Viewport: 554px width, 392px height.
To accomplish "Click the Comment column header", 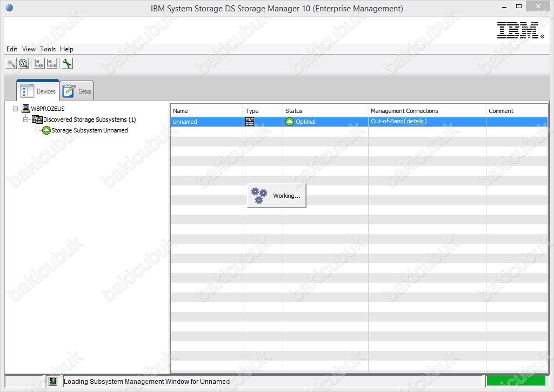I will pos(517,111).
